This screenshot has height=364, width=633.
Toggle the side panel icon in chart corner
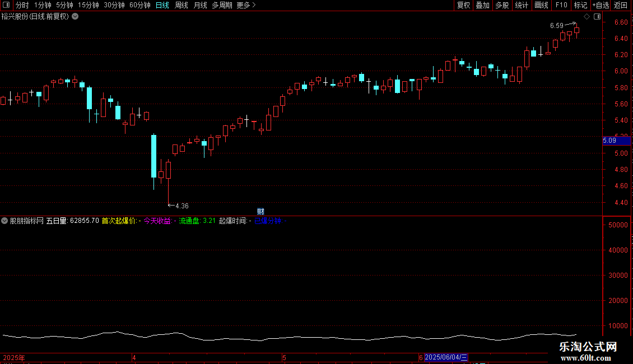click(597, 17)
